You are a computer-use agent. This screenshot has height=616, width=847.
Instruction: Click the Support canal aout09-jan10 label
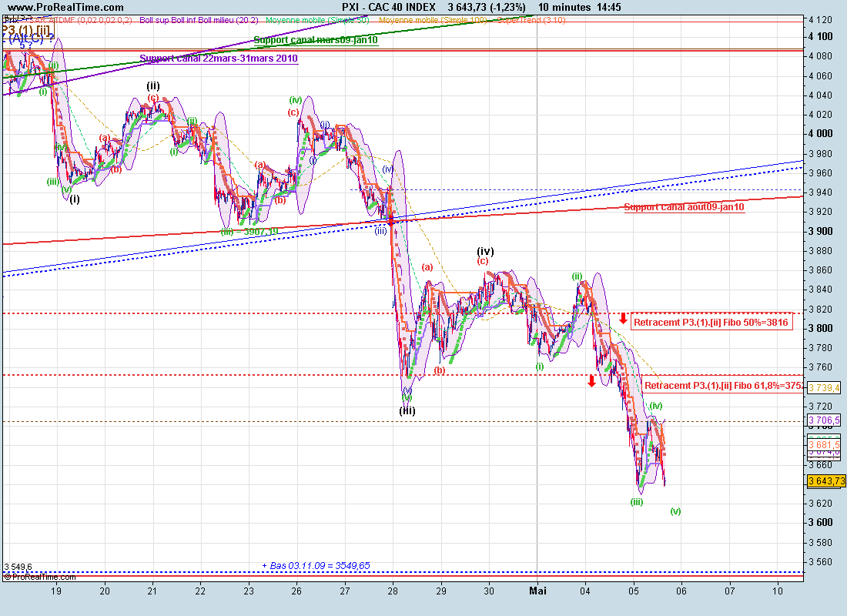pos(684,207)
